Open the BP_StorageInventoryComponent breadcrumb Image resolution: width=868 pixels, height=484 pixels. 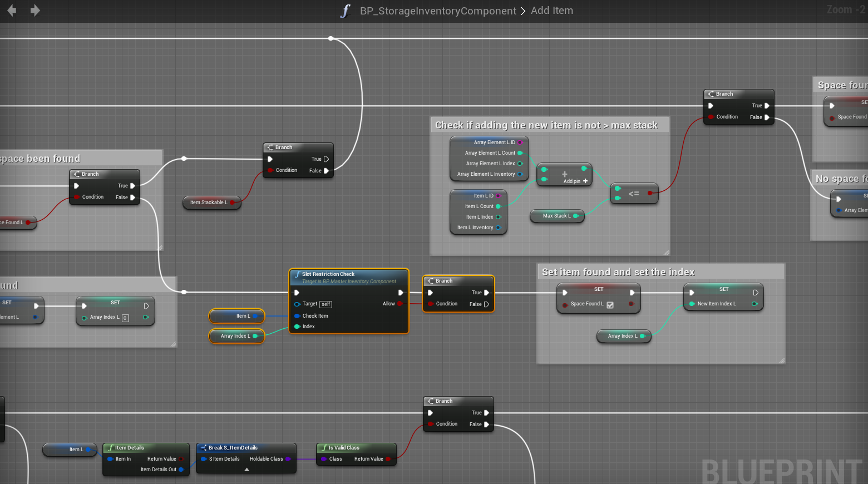click(x=438, y=11)
